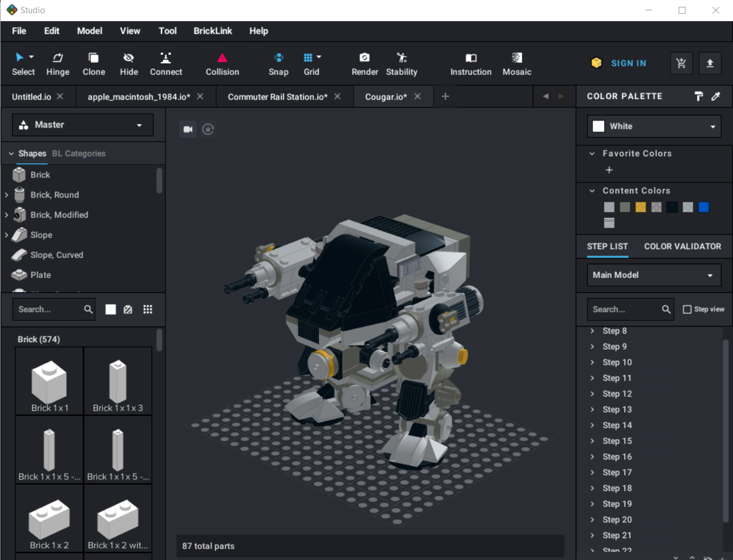Click the Connect tool icon
Viewport: 733px width, 560px height.
click(x=165, y=58)
